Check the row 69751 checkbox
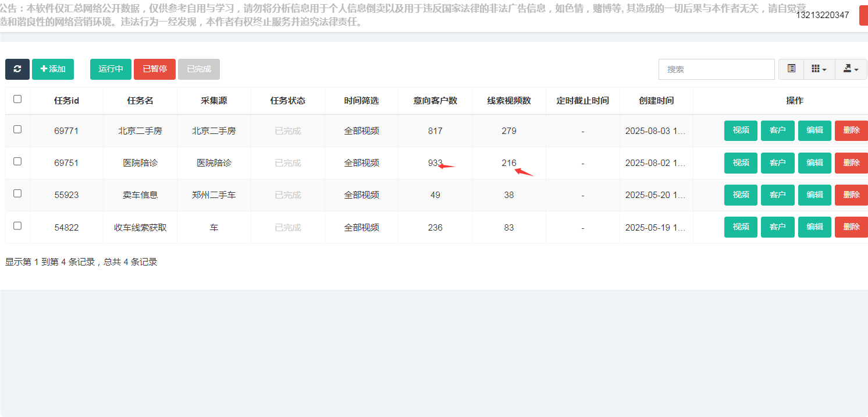868x417 pixels. click(x=17, y=161)
